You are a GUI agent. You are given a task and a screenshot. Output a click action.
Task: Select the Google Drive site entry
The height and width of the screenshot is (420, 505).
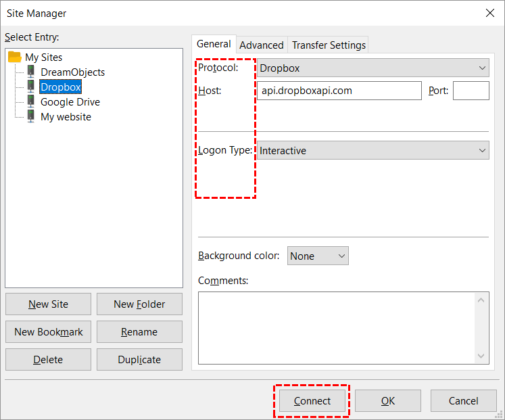(70, 101)
